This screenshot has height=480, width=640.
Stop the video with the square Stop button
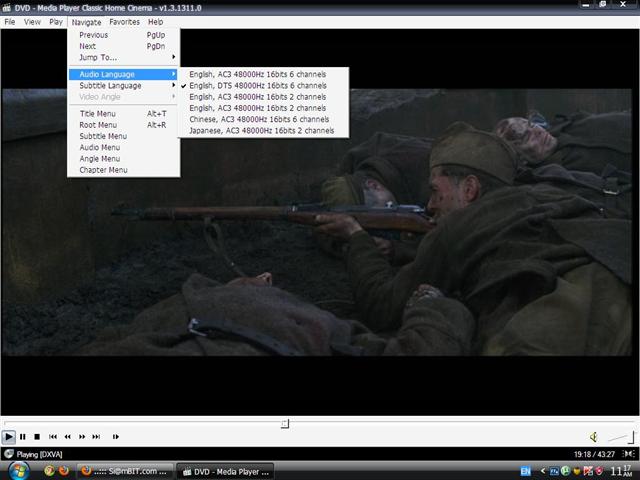point(37,437)
